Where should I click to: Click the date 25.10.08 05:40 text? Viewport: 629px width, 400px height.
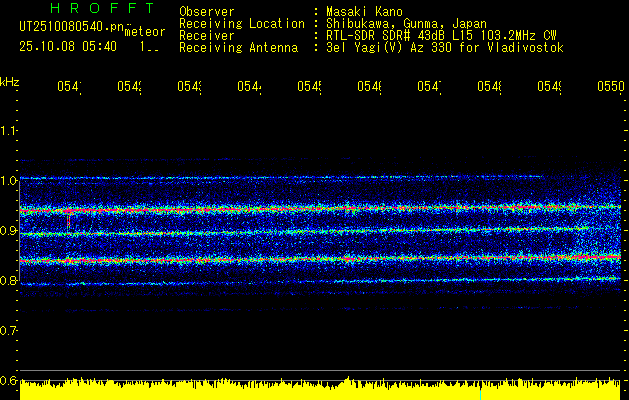(67, 46)
